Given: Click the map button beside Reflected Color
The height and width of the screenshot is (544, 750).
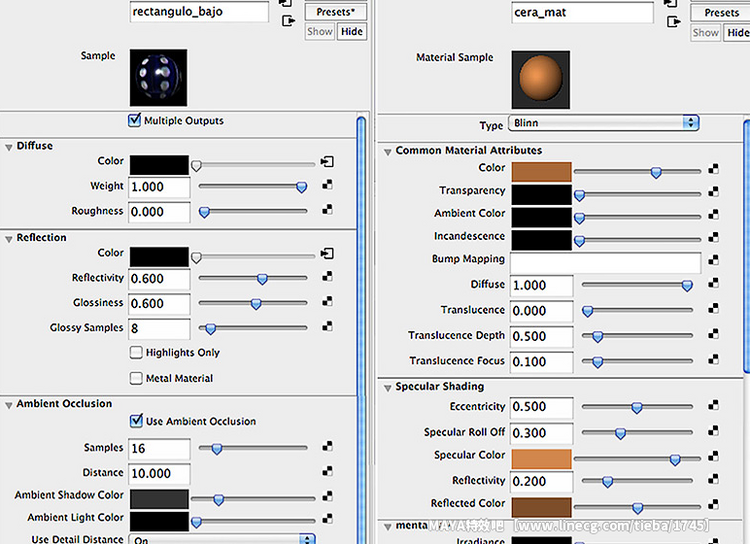Looking at the screenshot, I should click(713, 504).
